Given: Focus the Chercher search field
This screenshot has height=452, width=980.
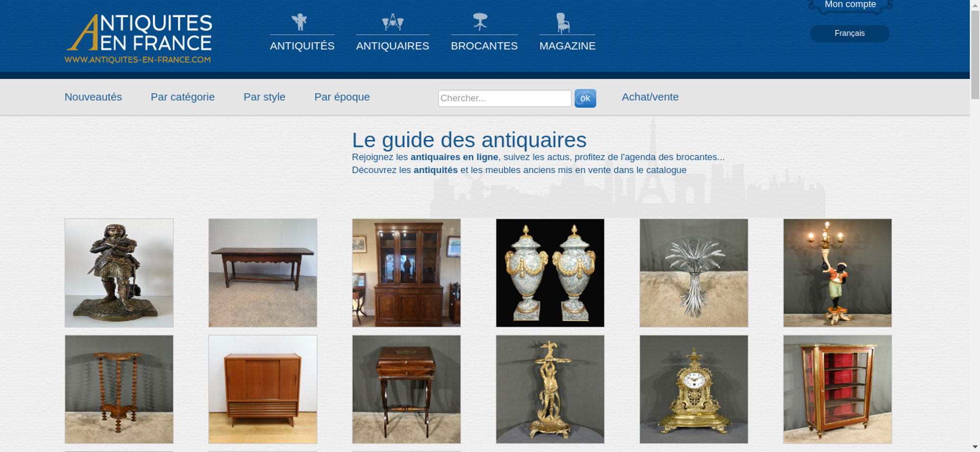Looking at the screenshot, I should [x=505, y=98].
